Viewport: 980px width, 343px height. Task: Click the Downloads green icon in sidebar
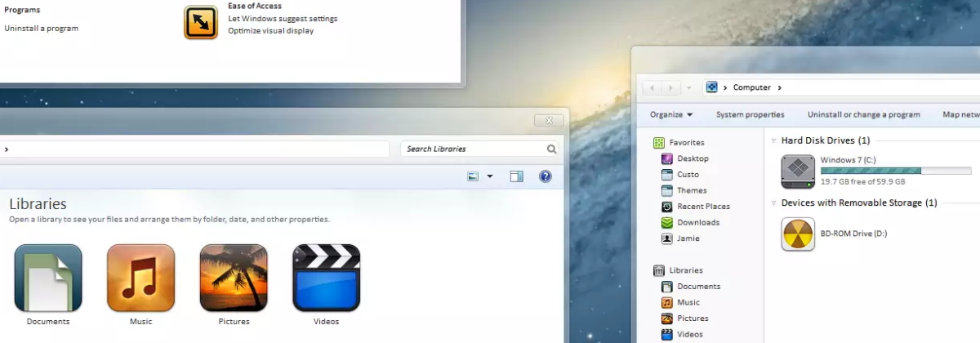(667, 222)
